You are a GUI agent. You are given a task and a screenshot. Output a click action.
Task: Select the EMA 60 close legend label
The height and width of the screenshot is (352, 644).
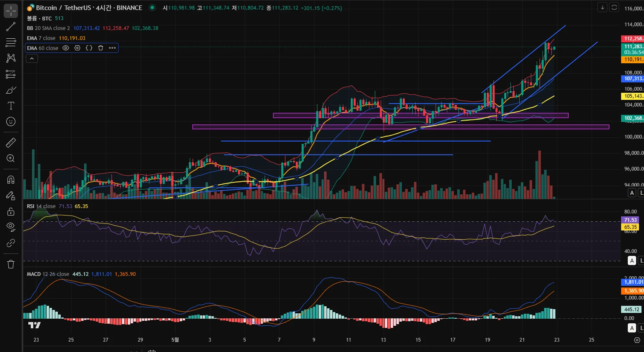[x=42, y=48]
